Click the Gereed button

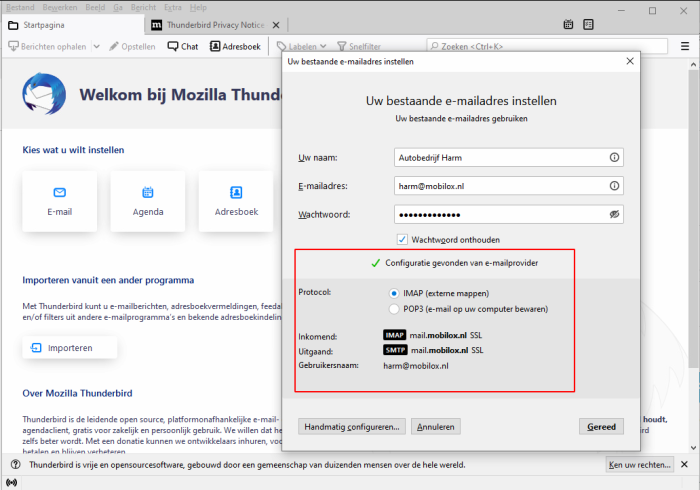coord(601,427)
